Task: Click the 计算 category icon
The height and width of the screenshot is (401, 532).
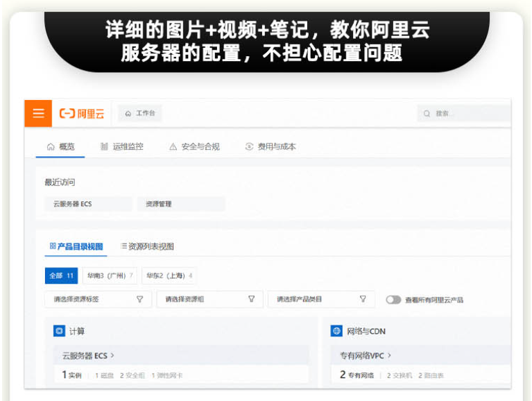Action: (60, 331)
